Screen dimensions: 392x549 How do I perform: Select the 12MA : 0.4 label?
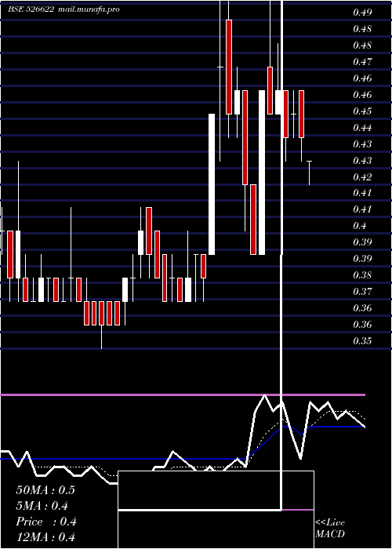(45, 537)
